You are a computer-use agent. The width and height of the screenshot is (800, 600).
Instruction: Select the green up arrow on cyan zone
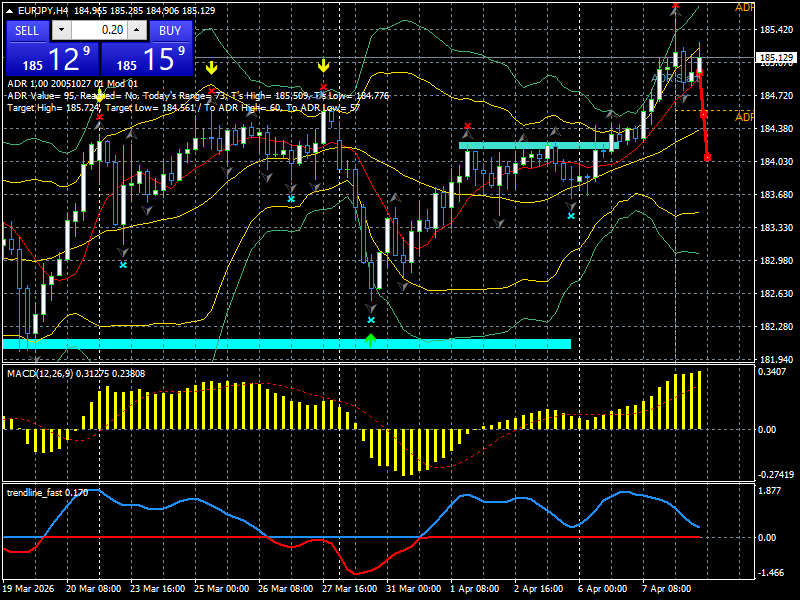pos(371,340)
